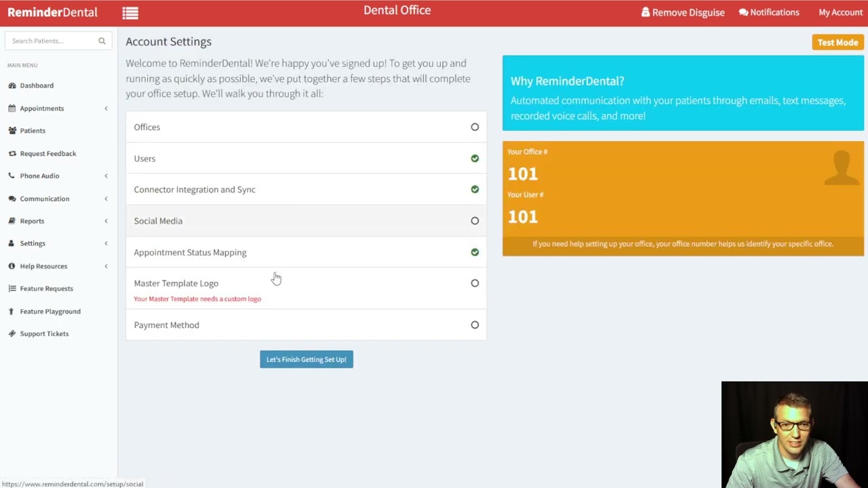
Task: Click the Account Settings heading
Action: point(168,41)
